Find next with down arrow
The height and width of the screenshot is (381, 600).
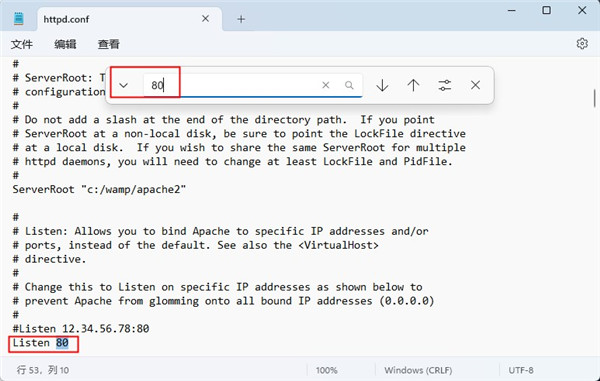pos(382,85)
